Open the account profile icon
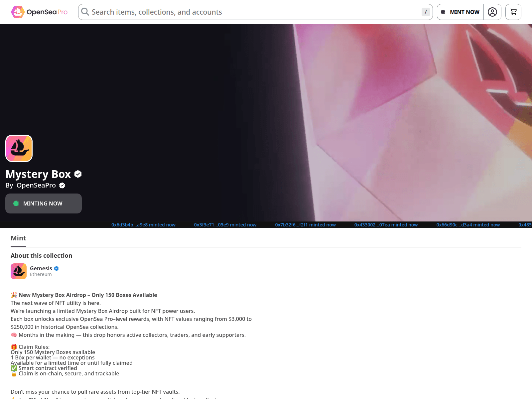Viewport: 532px width, 399px height. 492,12
